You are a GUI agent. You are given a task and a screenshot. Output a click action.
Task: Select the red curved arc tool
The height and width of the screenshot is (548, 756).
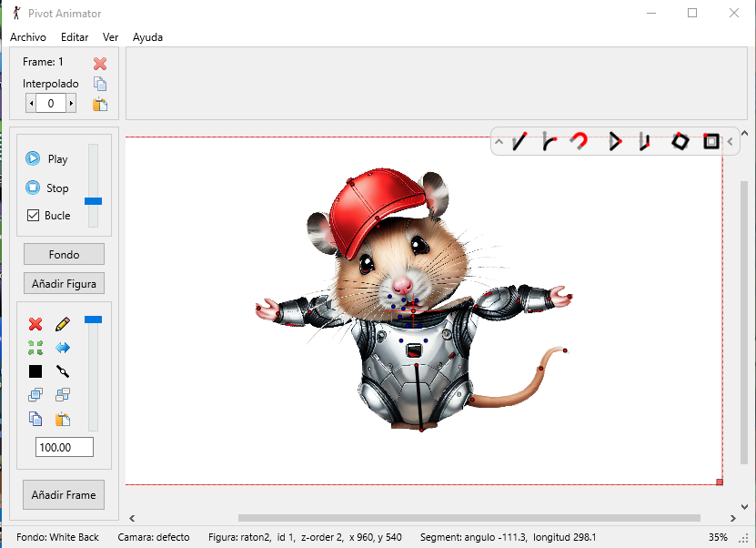pyautogui.click(x=579, y=141)
